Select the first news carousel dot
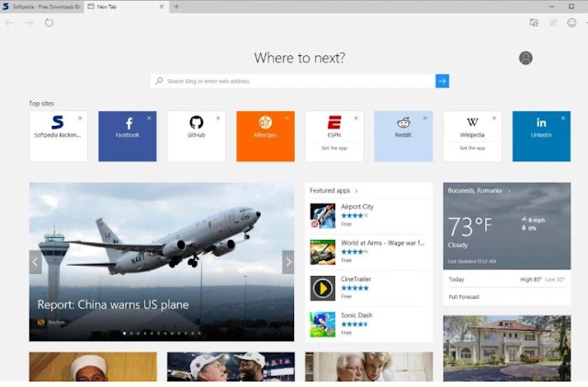This screenshot has height=387, width=588. pos(125,333)
